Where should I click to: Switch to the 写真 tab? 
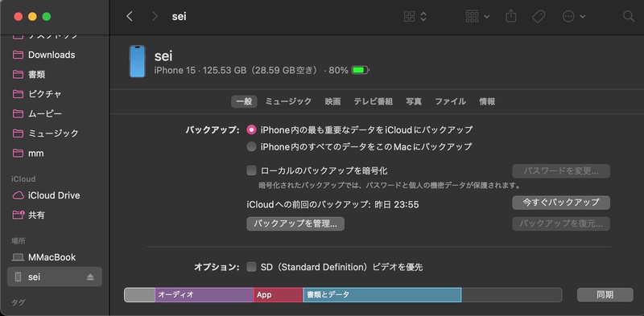[414, 101]
